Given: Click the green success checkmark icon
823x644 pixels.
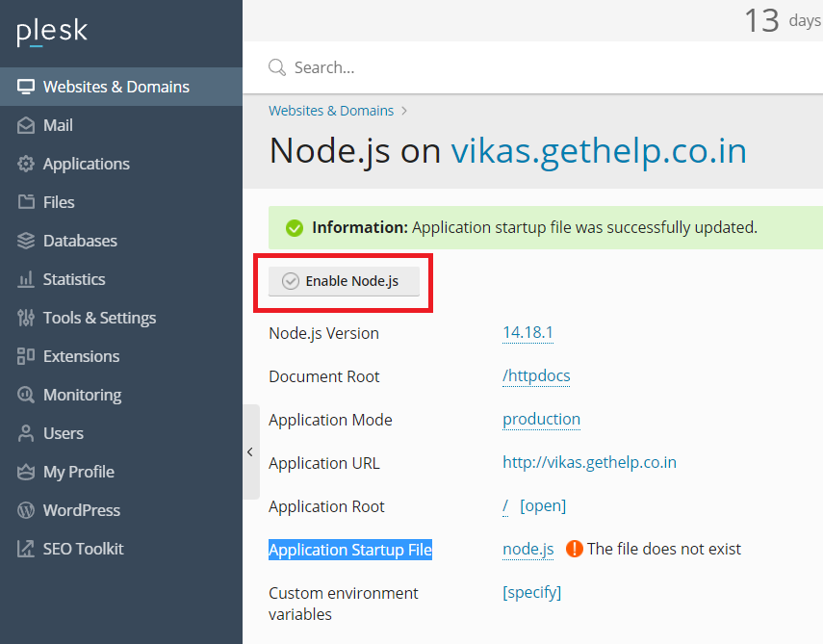Looking at the screenshot, I should pyautogui.click(x=295, y=228).
